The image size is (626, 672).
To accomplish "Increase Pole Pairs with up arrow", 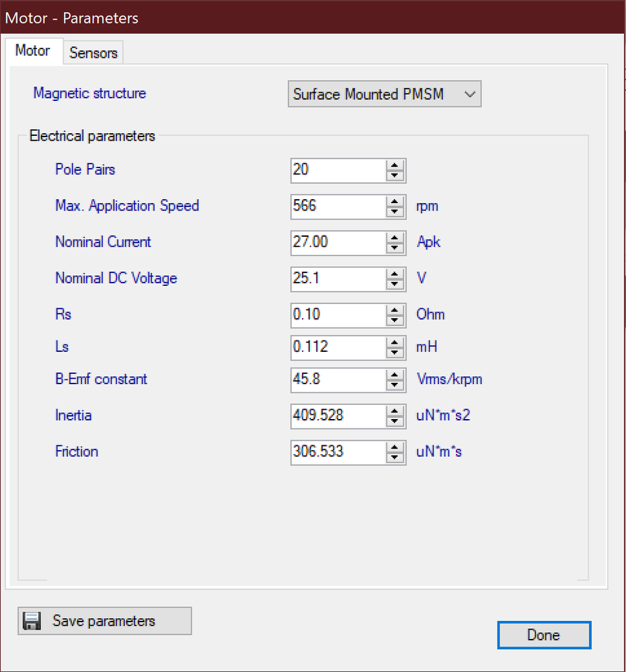I will (395, 166).
